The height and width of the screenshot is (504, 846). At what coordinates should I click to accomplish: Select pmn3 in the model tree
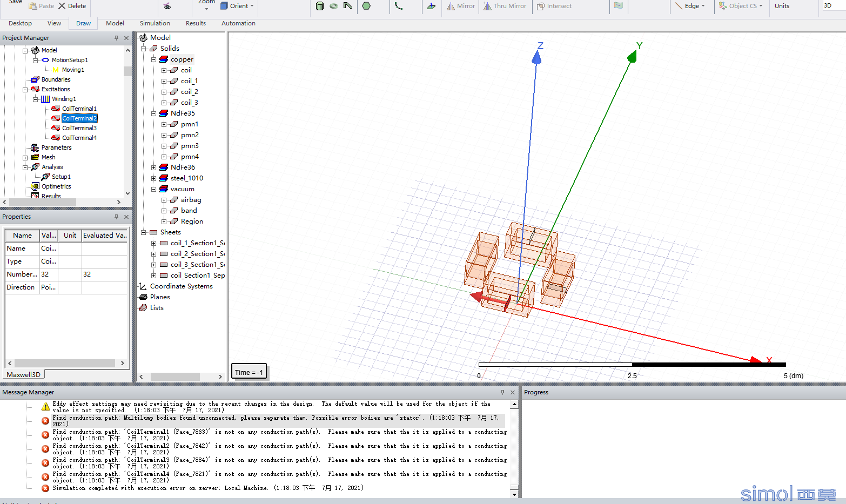(190, 146)
